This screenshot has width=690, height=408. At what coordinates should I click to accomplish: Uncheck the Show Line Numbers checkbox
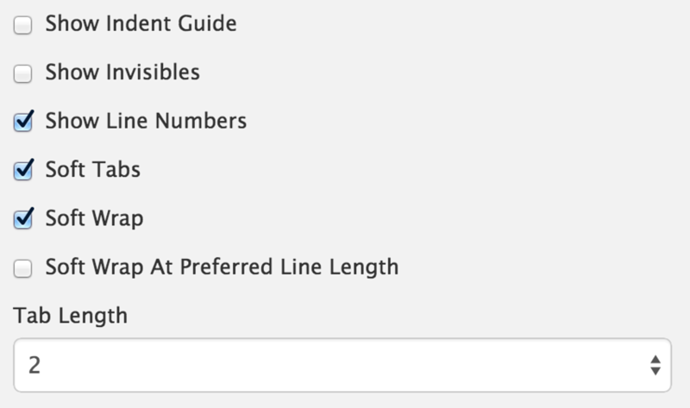tap(23, 123)
